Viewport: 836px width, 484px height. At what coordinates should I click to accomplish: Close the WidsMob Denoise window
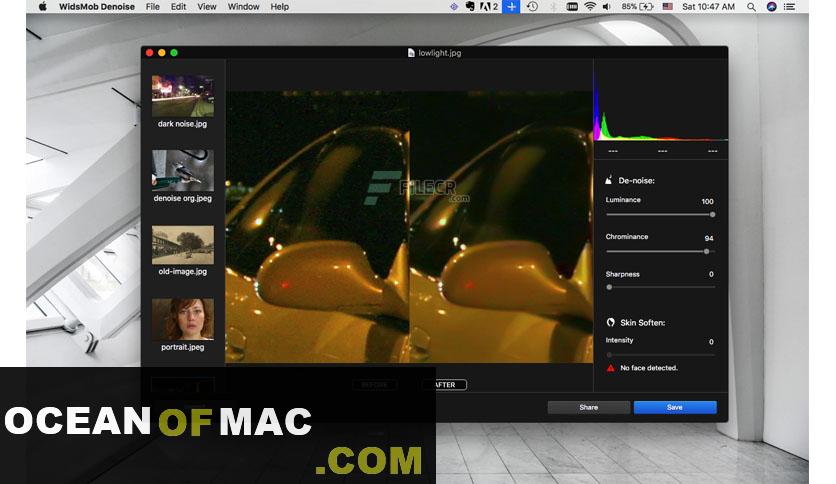[x=150, y=53]
